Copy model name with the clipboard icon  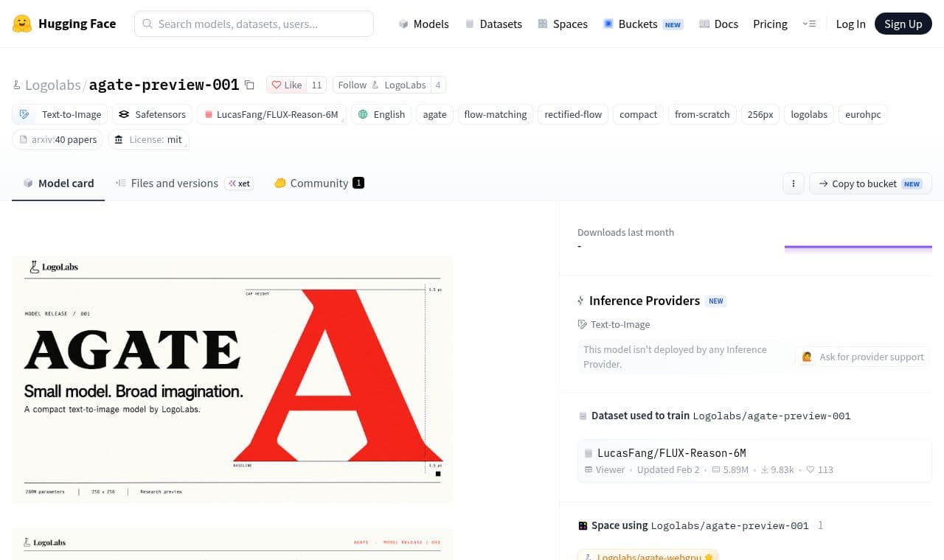249,85
